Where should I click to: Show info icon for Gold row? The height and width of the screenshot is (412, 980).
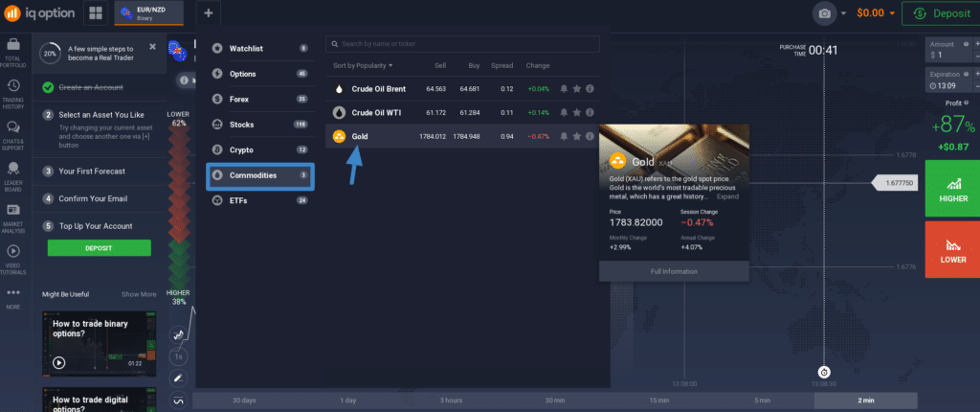coord(589,136)
